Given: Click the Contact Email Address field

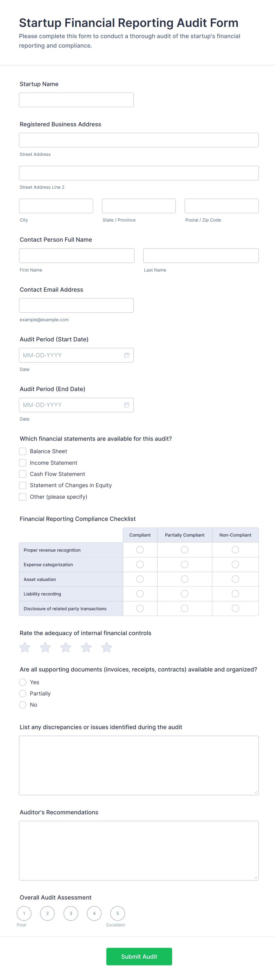Looking at the screenshot, I should point(76,305).
